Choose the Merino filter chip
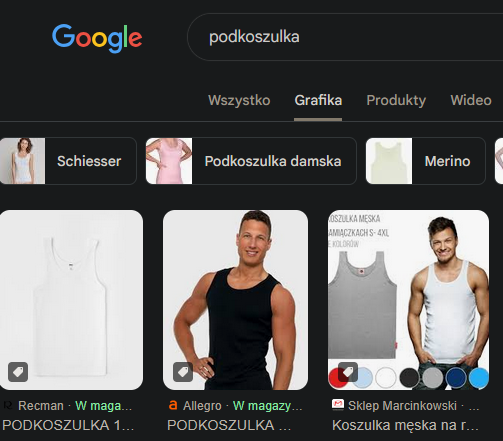The width and height of the screenshot is (503, 441). 426,161
